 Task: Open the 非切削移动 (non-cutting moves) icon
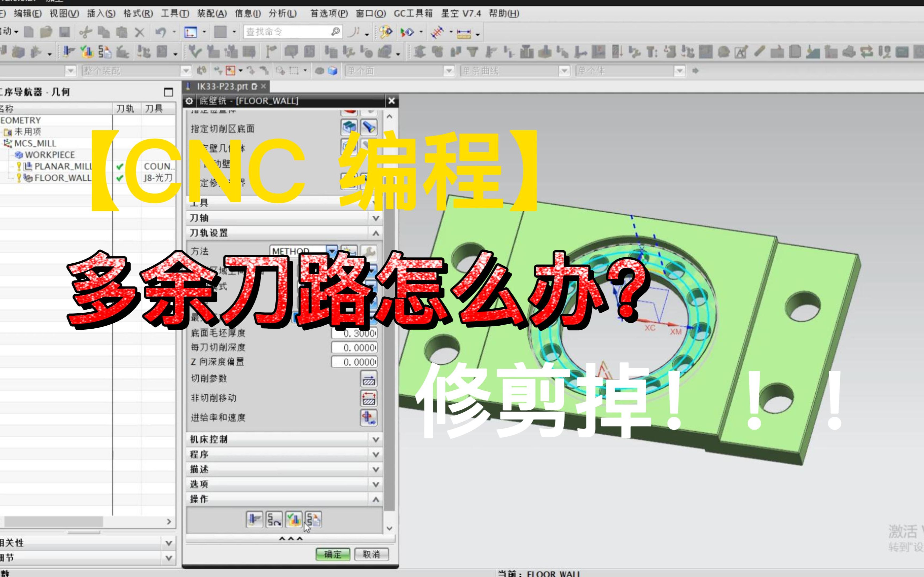(x=369, y=398)
